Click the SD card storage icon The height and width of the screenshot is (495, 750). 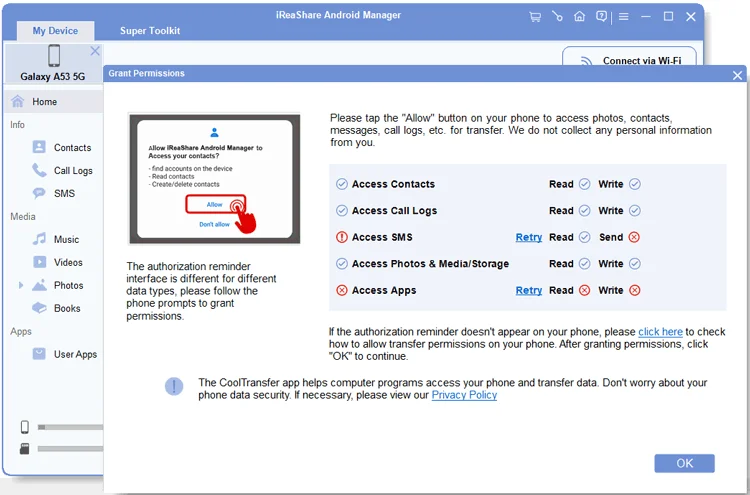coord(24,449)
